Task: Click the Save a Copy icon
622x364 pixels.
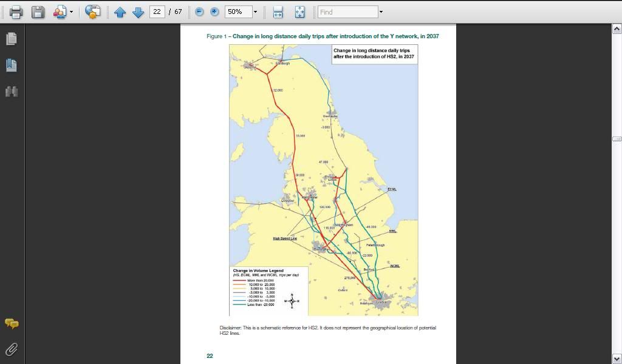Action: 38,12
